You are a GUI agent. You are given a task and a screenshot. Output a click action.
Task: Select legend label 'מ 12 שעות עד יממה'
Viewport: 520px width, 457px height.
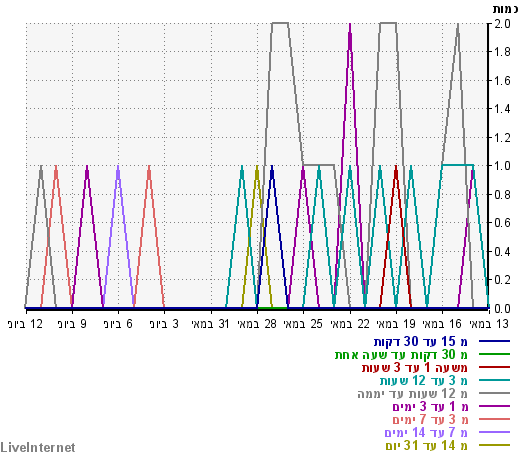412,393
